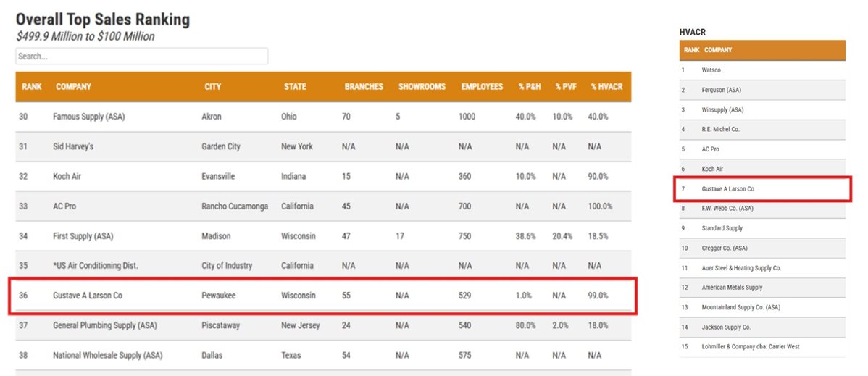Select Jackson Supply Co. in HVACR list

726,327
